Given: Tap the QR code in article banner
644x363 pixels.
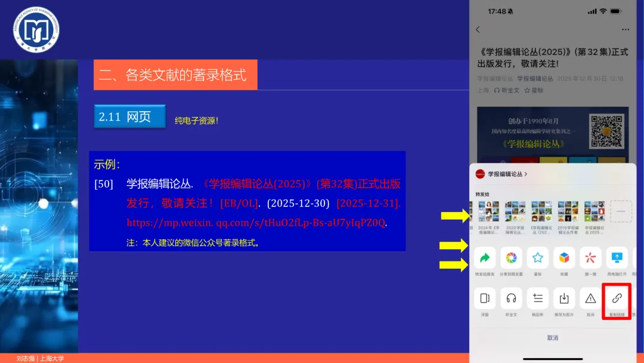Looking at the screenshot, I should [x=606, y=131].
